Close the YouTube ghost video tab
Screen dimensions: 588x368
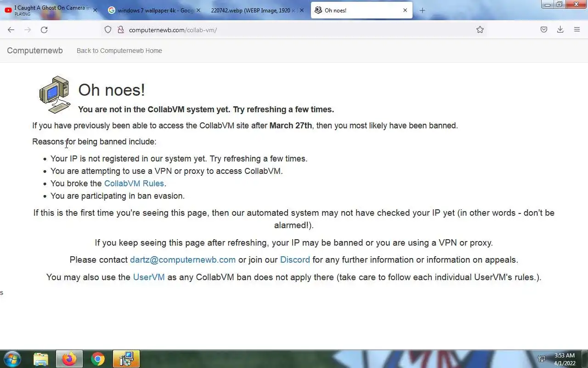point(95,10)
